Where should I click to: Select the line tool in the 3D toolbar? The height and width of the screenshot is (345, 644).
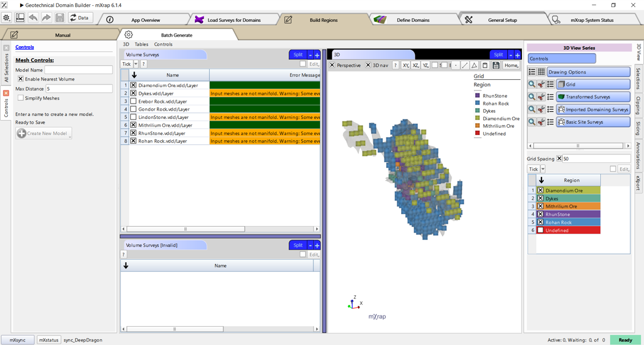point(465,65)
